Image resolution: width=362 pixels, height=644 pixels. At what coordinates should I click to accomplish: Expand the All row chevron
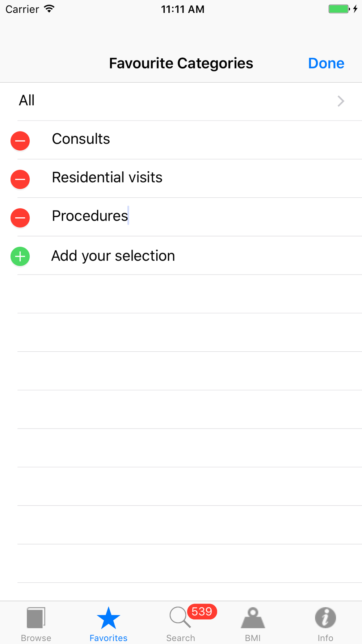341,101
